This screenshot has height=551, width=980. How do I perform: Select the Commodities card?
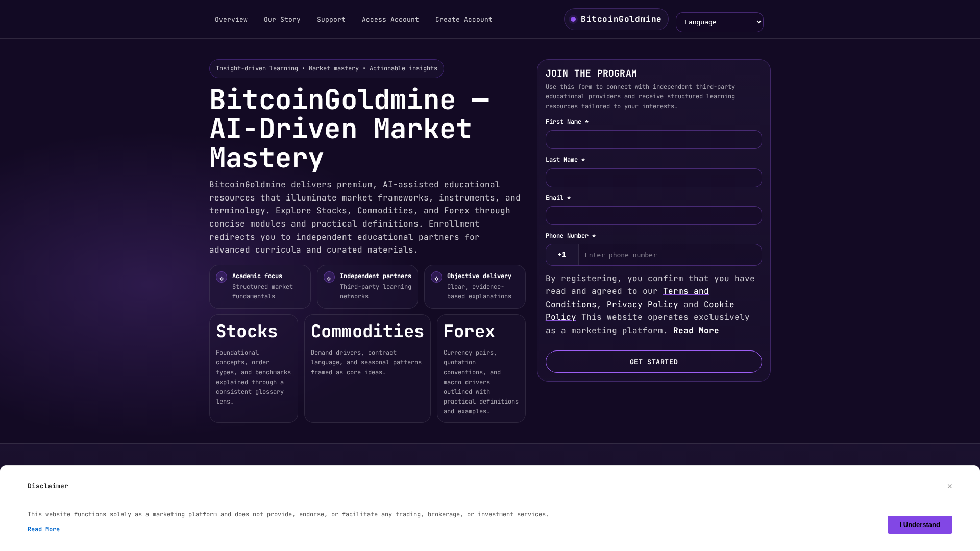tap(367, 368)
